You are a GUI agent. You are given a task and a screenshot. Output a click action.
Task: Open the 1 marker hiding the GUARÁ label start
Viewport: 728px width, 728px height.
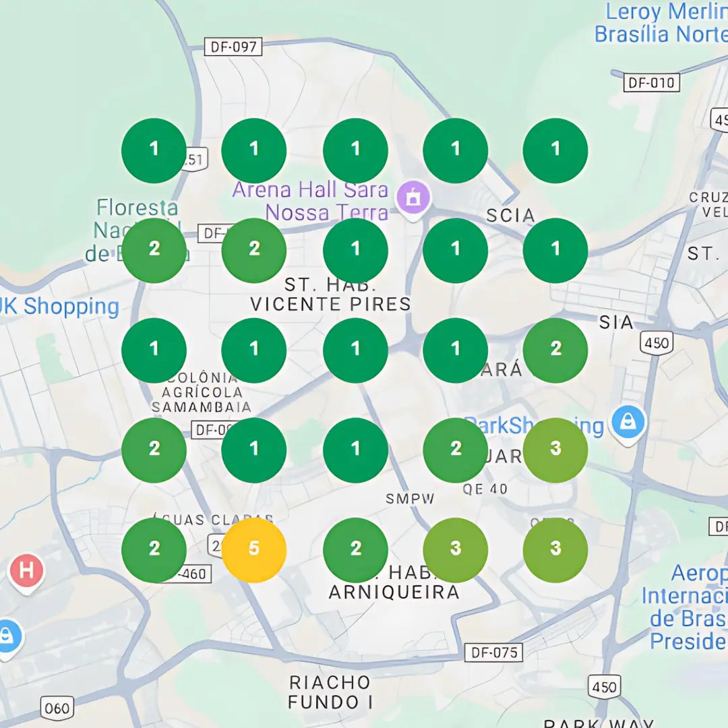click(455, 350)
